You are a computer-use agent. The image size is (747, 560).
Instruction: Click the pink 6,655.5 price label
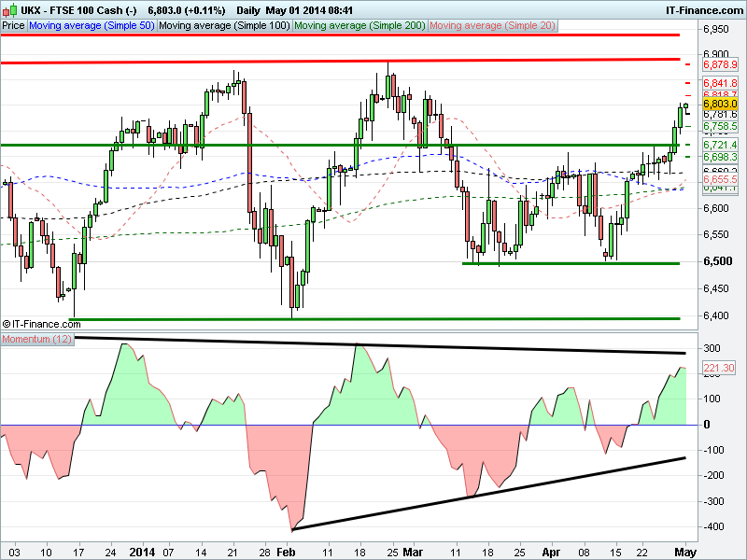point(720,178)
